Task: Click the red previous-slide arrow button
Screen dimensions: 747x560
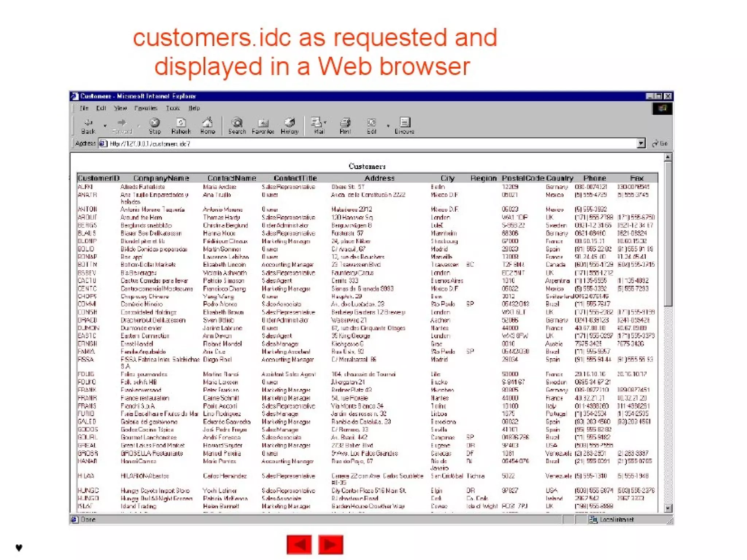Action: (x=299, y=544)
